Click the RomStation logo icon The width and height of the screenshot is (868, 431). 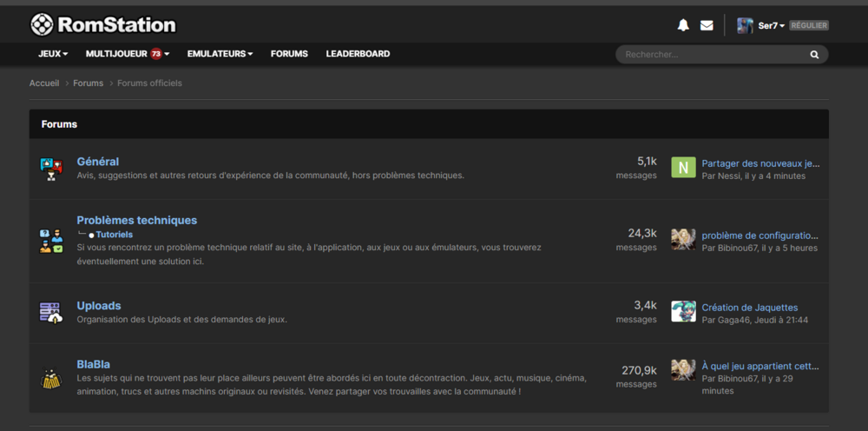(x=42, y=25)
